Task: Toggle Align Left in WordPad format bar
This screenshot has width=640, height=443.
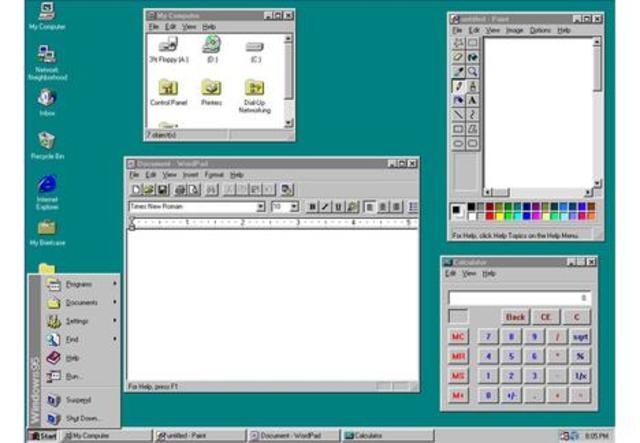Action: [369, 207]
